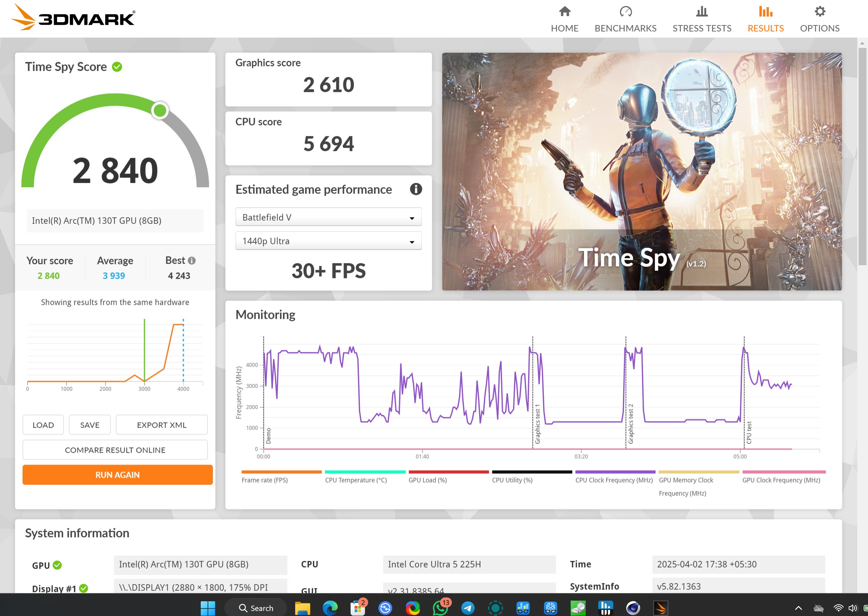Image resolution: width=868 pixels, height=616 pixels.
Task: Open WhatsApp from taskbar
Action: click(x=440, y=608)
